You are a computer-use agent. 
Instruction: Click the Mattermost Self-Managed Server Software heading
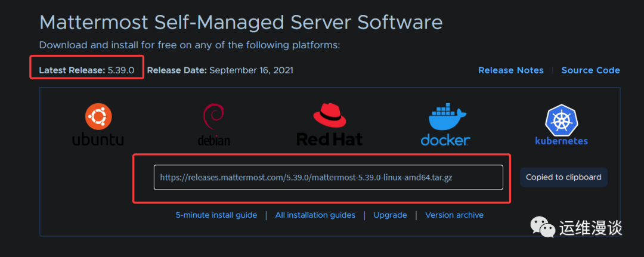pos(241,23)
